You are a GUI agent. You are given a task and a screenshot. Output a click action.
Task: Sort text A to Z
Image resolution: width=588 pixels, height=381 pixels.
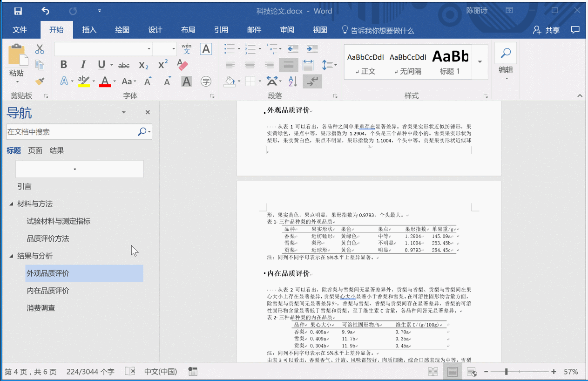coord(293,82)
